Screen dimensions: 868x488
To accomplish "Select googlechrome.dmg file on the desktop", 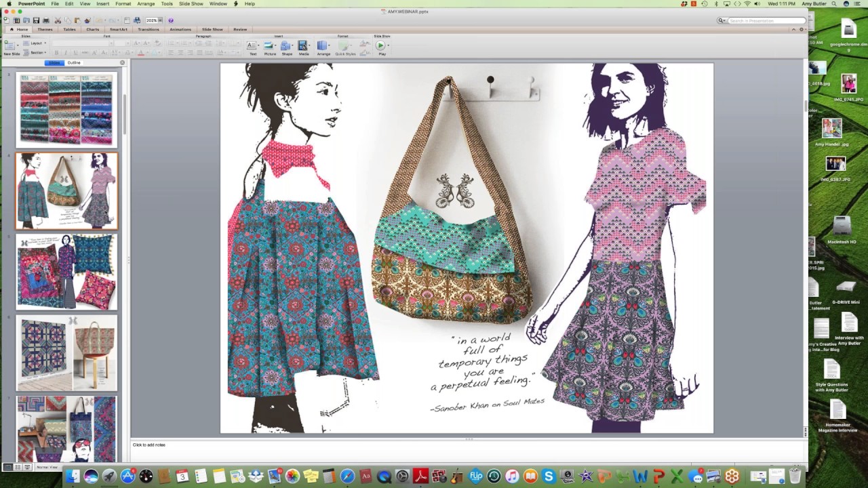I will pyautogui.click(x=849, y=35).
